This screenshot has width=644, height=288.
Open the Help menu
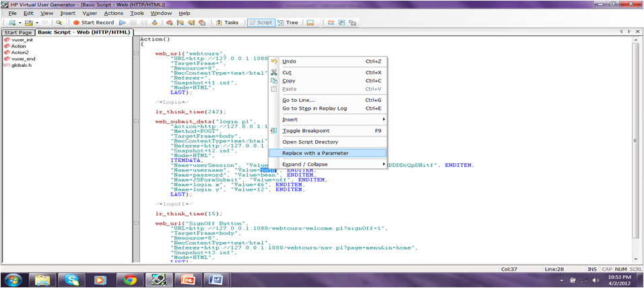click(x=185, y=13)
